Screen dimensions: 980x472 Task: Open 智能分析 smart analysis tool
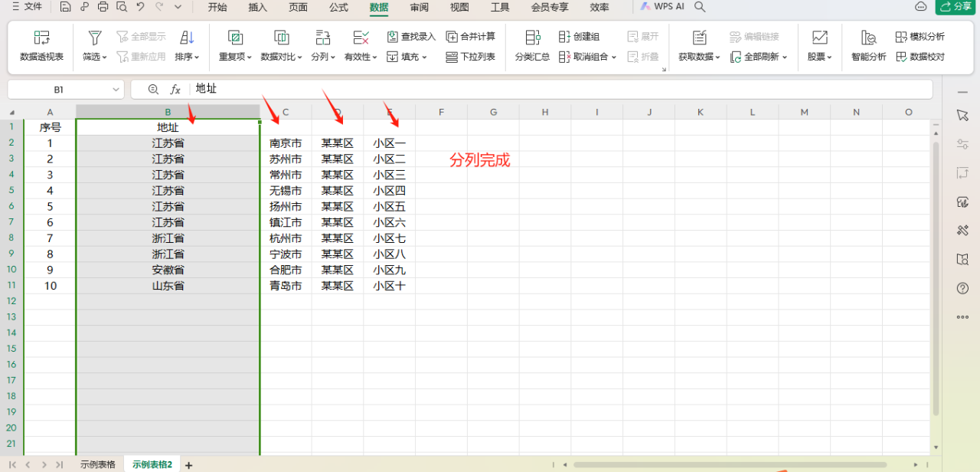869,47
